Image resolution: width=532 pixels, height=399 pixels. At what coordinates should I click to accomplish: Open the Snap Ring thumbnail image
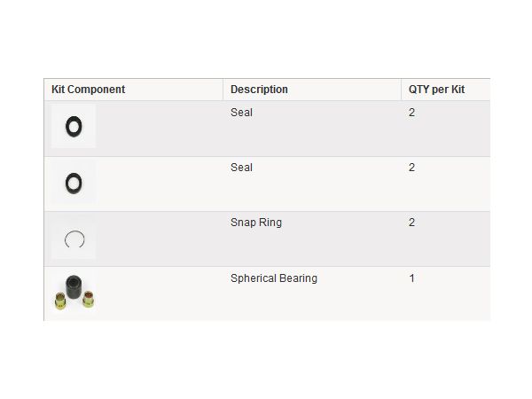[x=74, y=238]
